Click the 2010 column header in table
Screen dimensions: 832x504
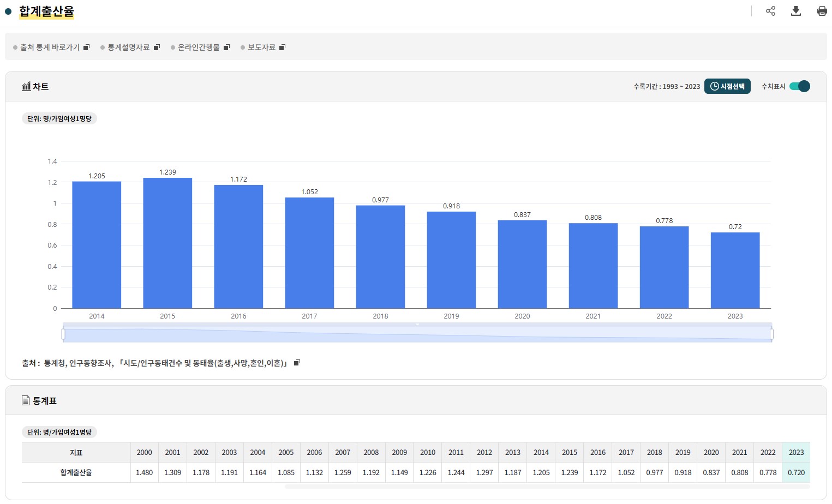tap(428, 452)
